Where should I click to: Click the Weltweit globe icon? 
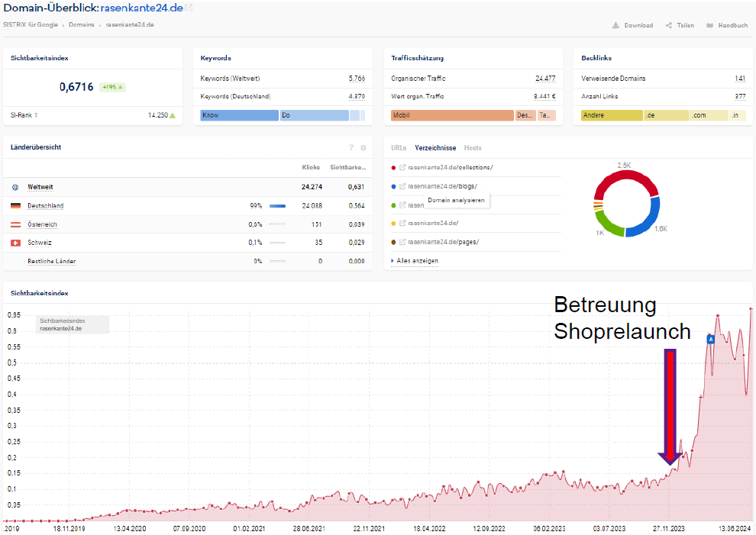[x=15, y=187]
